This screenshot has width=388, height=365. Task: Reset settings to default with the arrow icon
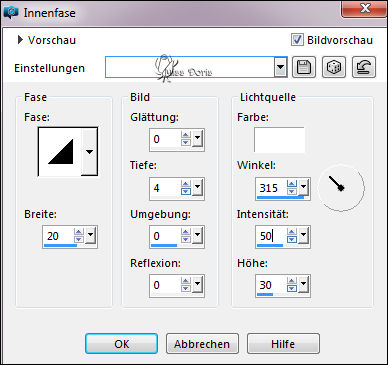point(364,67)
